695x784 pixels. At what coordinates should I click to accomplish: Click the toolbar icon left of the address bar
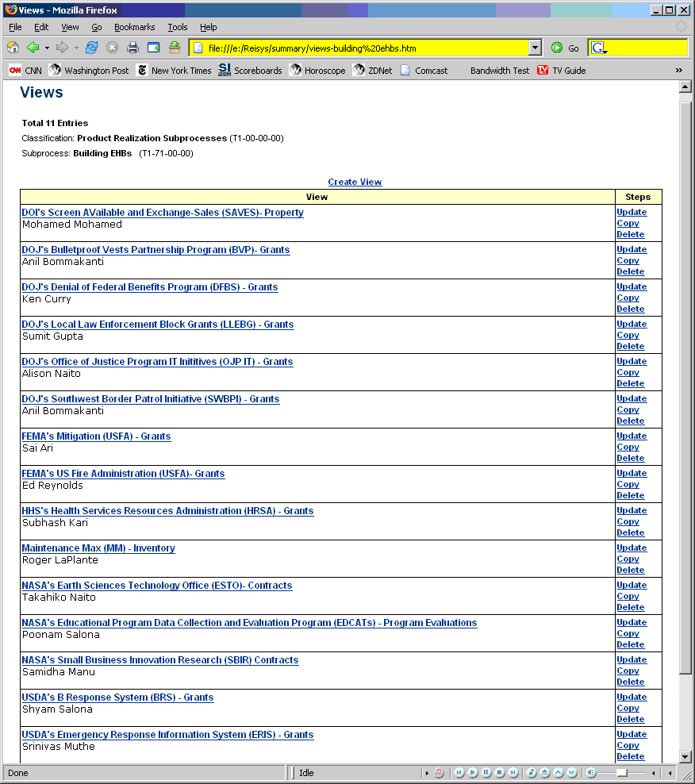(175, 48)
